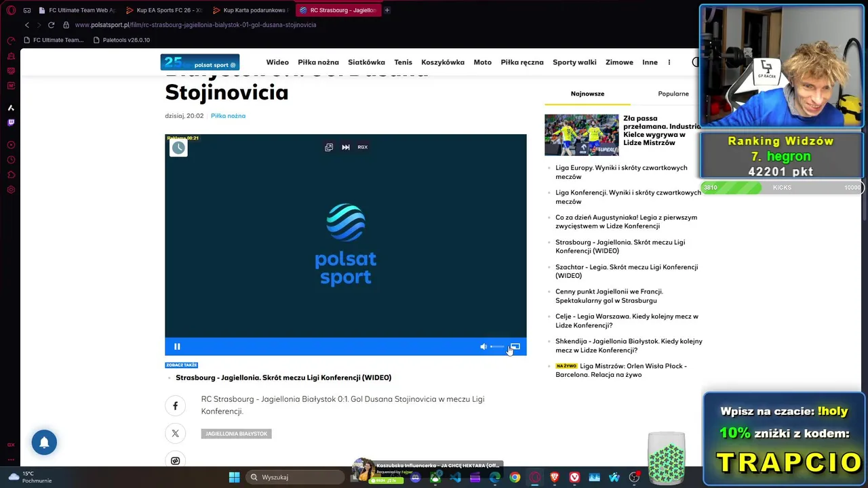Open the Moto menu item
Image resolution: width=868 pixels, height=488 pixels.
tap(482, 62)
